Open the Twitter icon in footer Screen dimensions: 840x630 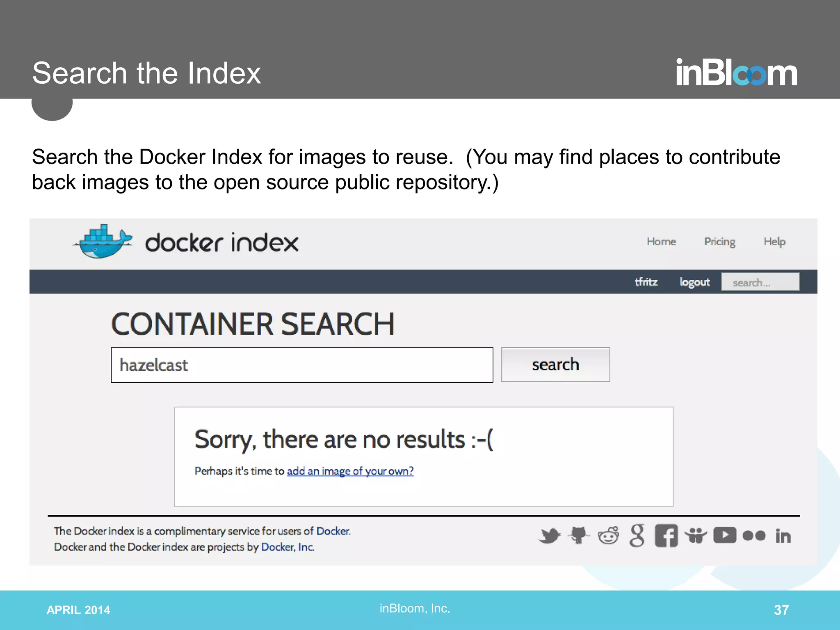pyautogui.click(x=549, y=536)
